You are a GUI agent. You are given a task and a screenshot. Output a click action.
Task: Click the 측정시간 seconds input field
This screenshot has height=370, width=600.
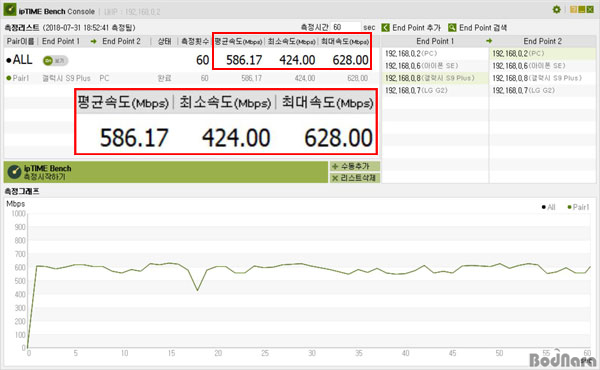point(346,28)
